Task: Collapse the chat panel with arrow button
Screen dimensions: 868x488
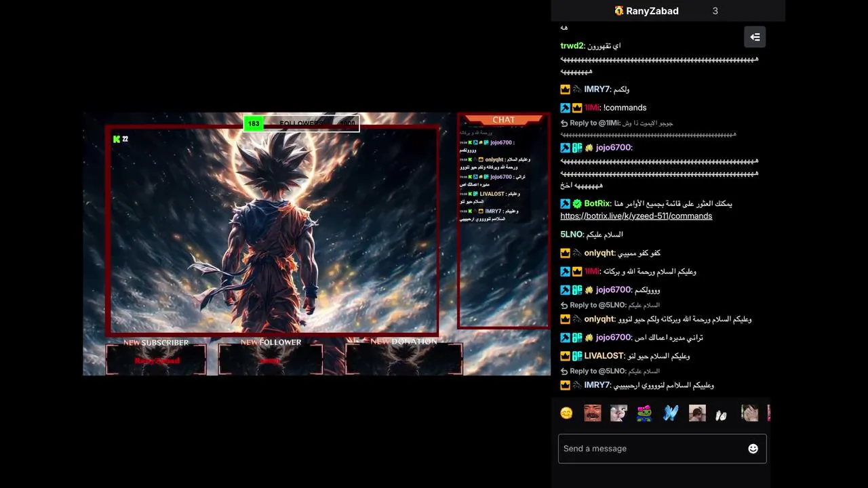Action: coord(755,37)
